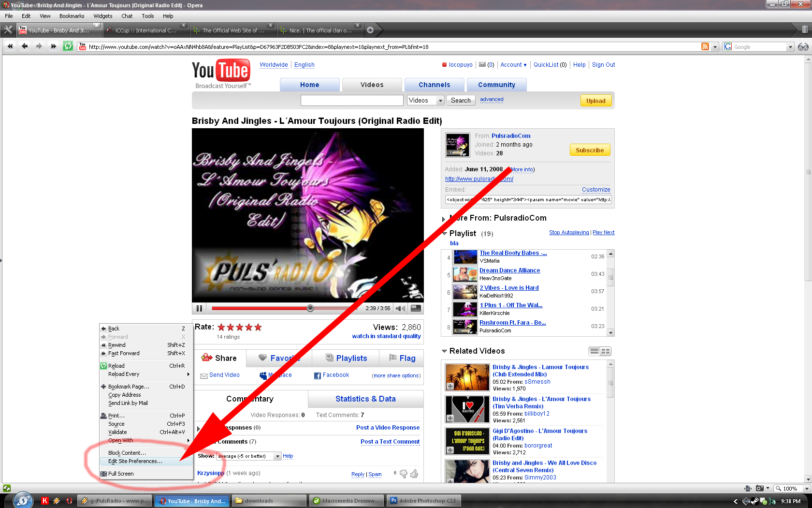Click the video progress bar slider knob
The image size is (812, 508).
(x=310, y=308)
